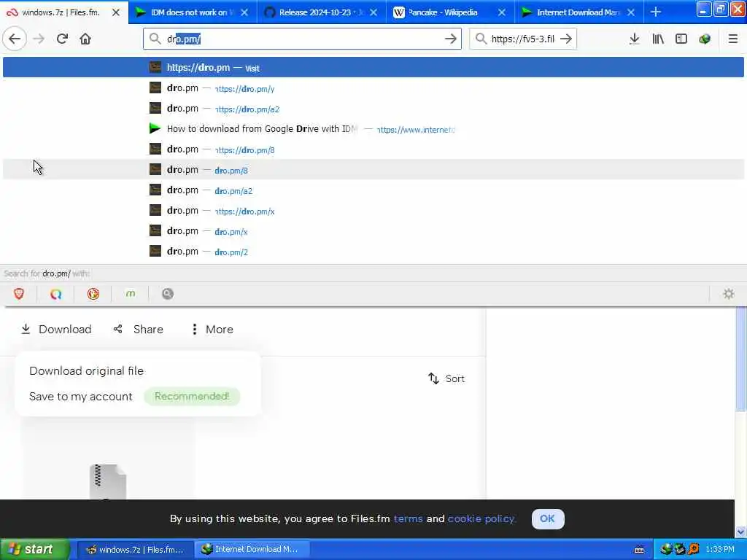Choose highlighted suggestion dro.pm/8
This screenshot has width=747, height=560.
click(x=373, y=170)
